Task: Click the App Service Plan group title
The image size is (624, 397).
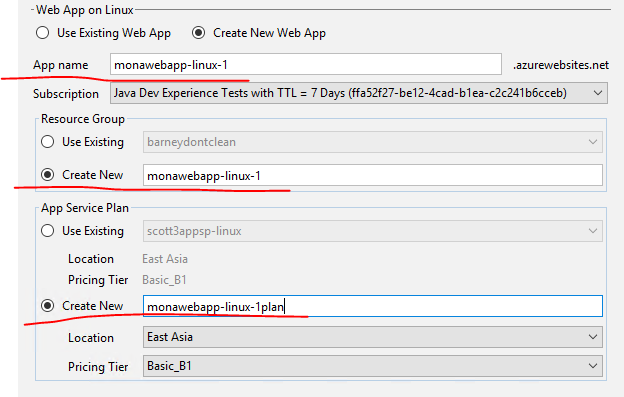Action: click(85, 208)
